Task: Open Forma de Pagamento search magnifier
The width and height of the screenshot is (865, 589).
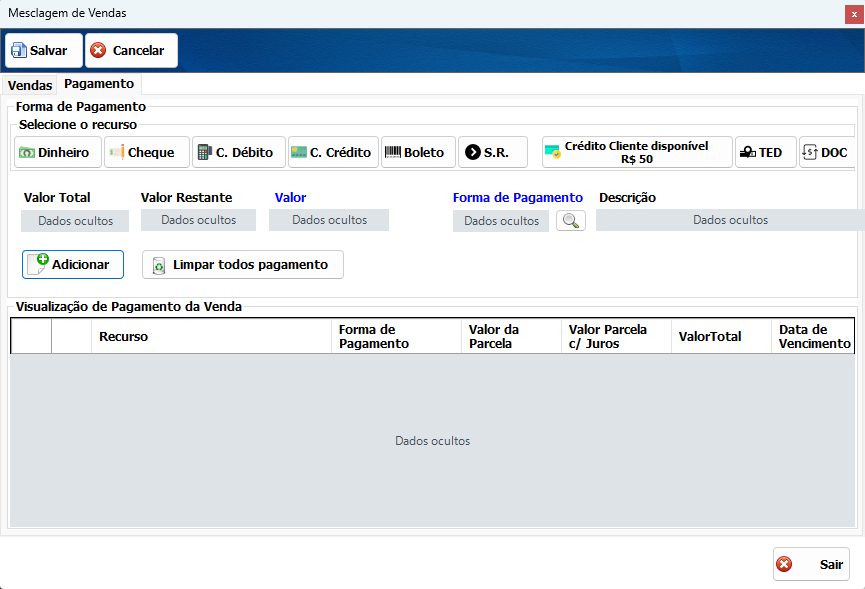Action: coord(571,221)
